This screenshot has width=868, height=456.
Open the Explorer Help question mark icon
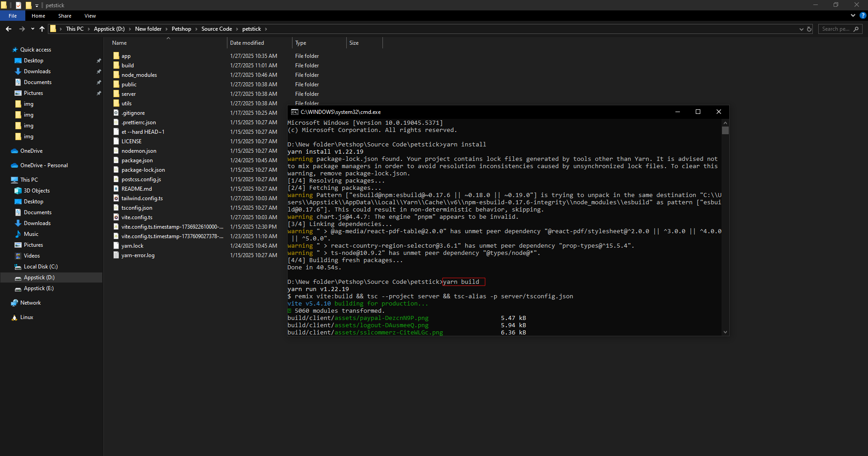[x=863, y=15]
